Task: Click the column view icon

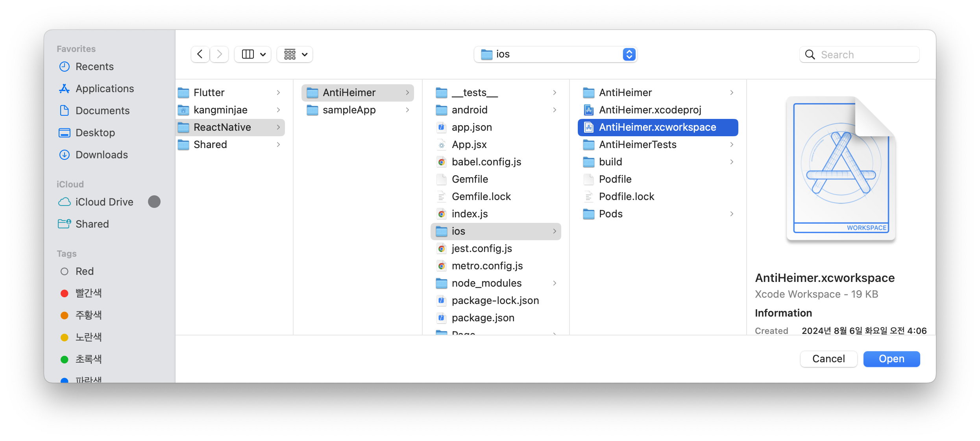Action: pos(248,54)
